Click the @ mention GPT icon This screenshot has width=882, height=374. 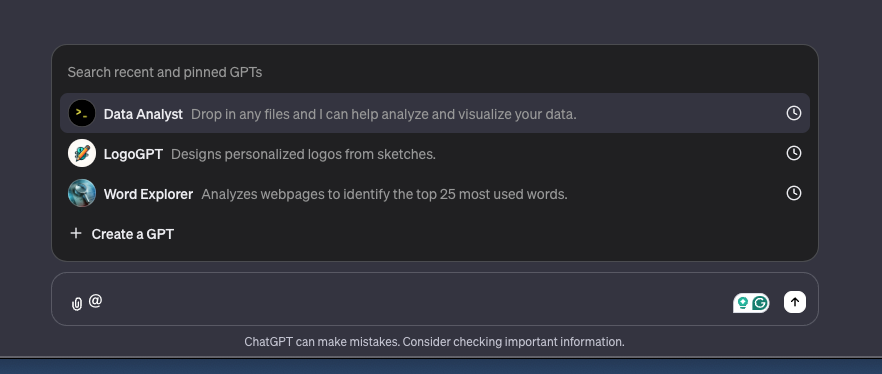96,301
